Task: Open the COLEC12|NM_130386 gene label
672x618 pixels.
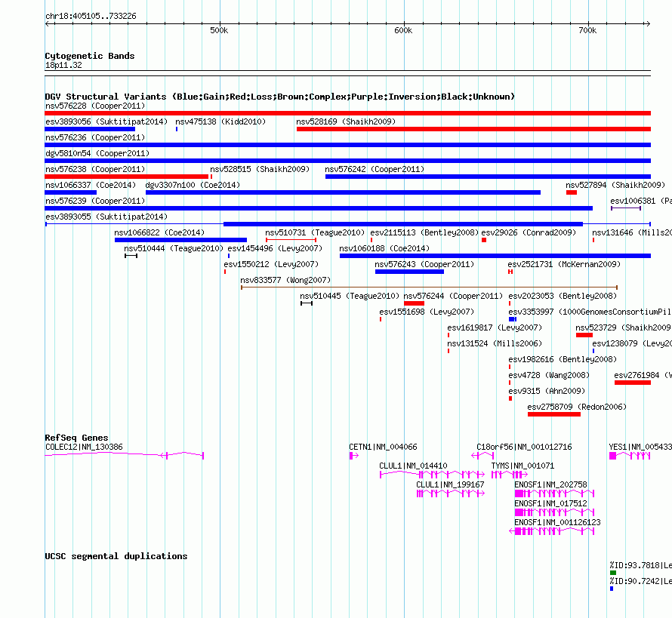Action: [84, 447]
